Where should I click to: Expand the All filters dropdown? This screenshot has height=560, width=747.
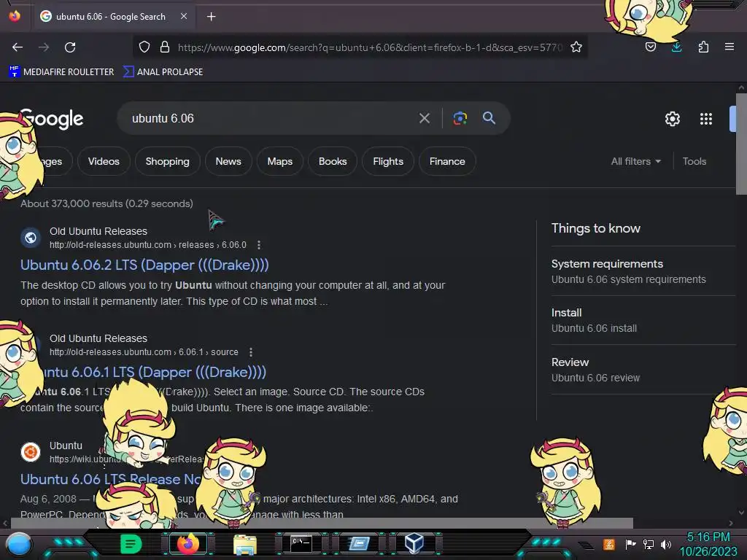pos(636,161)
